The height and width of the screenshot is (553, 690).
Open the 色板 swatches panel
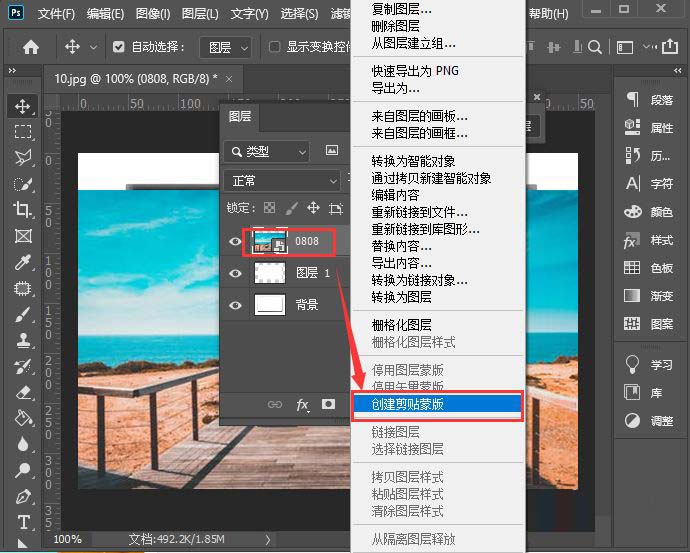pyautogui.click(x=650, y=267)
